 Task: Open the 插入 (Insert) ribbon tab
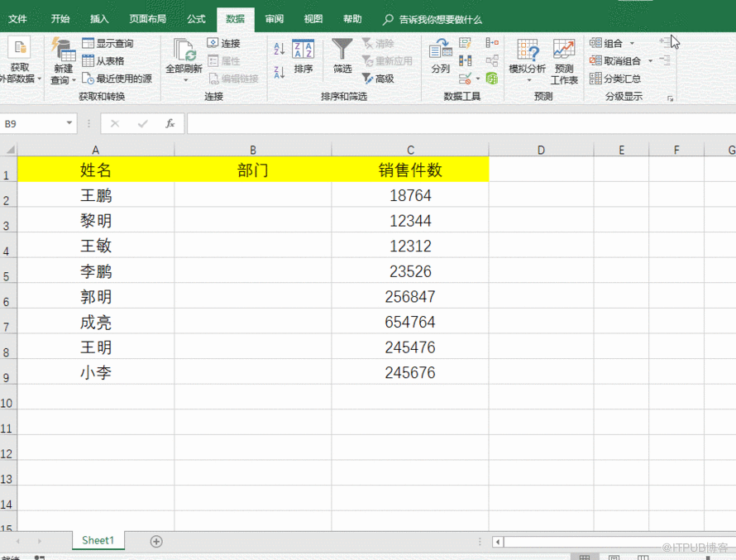click(x=99, y=19)
